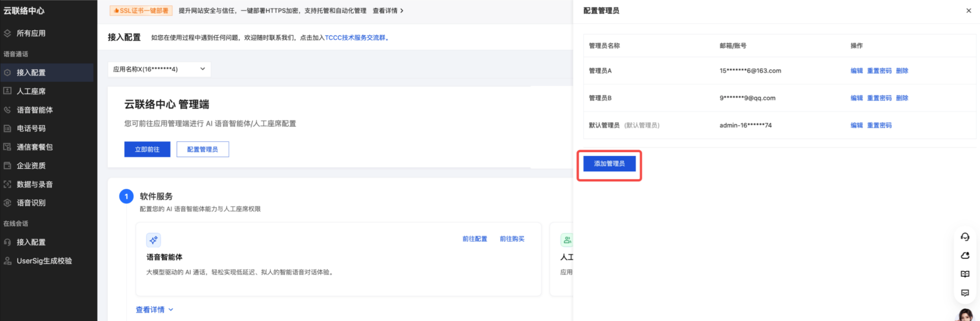Edit 默认管理员
This screenshot has width=980, height=321.
tap(856, 125)
